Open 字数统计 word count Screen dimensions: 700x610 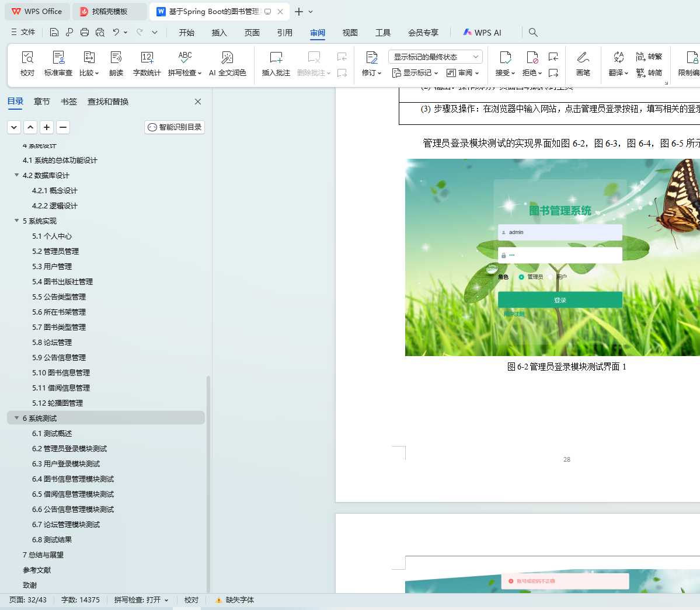tap(147, 64)
